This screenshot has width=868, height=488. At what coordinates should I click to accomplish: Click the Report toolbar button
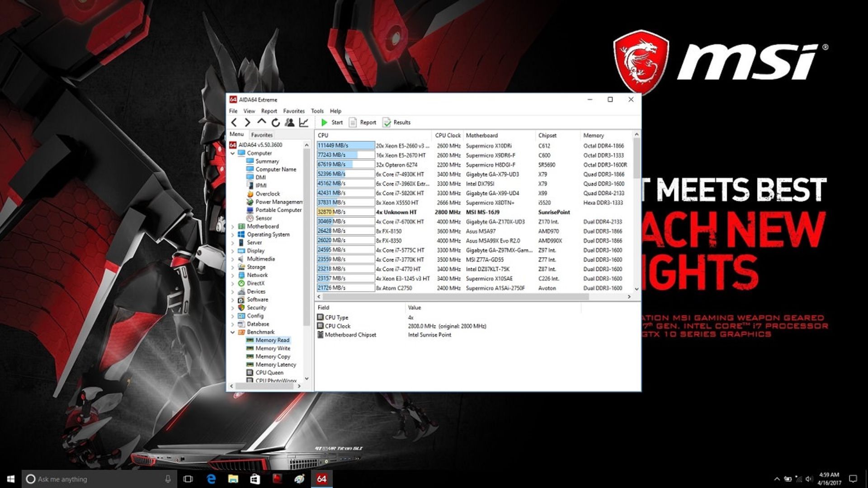363,122
